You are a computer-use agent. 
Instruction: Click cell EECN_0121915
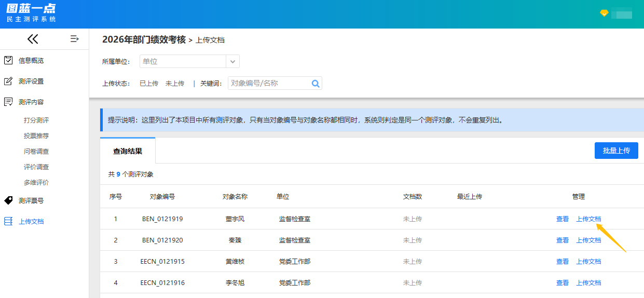tap(162, 261)
